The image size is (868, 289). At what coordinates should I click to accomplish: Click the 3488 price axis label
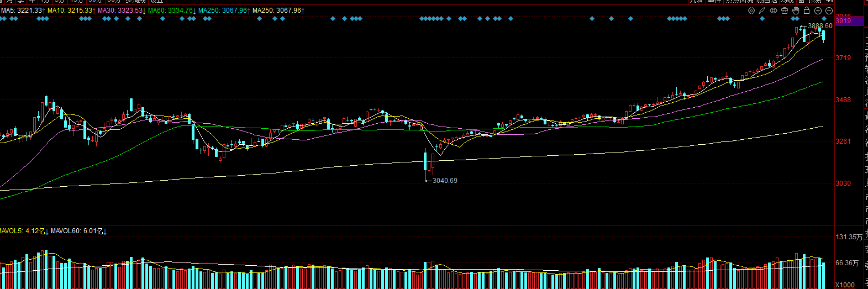843,100
